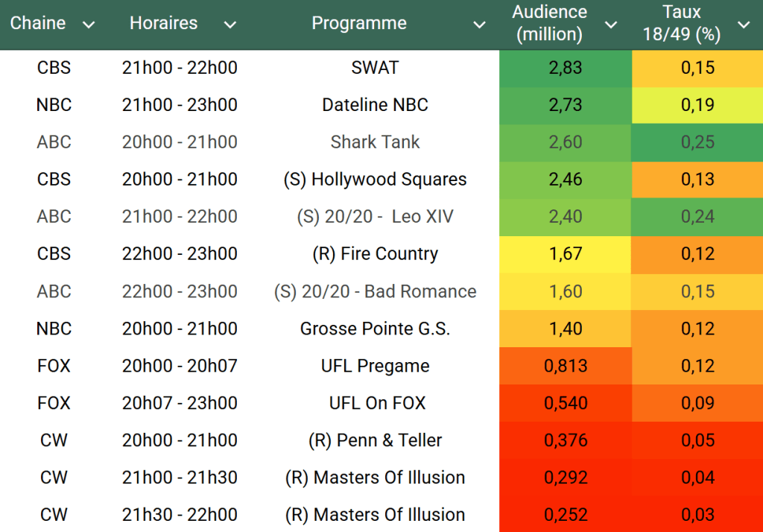Select the 20h07 - 23h00 time cell
Image resolution: width=763 pixels, height=532 pixels.
coord(180,403)
